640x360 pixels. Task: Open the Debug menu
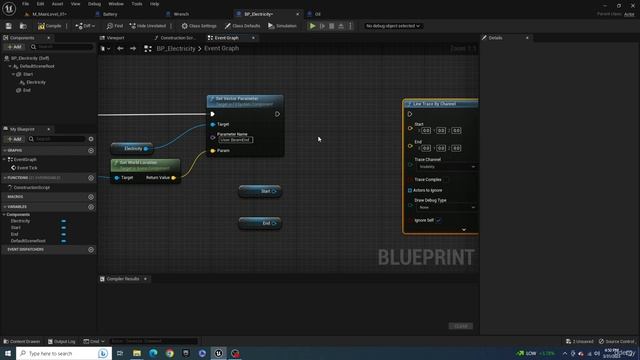tap(94, 4)
